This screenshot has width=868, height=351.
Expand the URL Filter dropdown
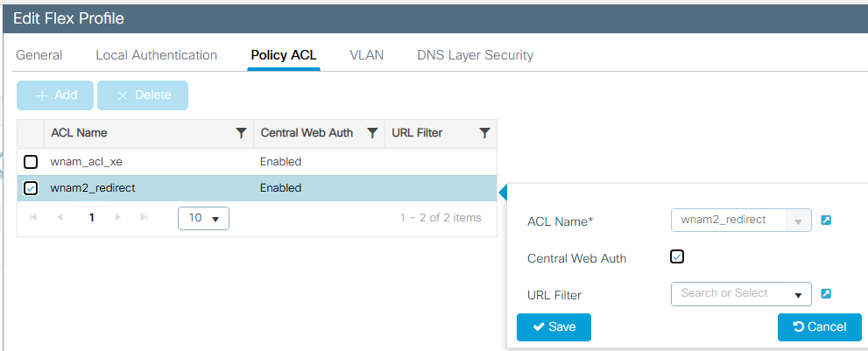point(798,295)
